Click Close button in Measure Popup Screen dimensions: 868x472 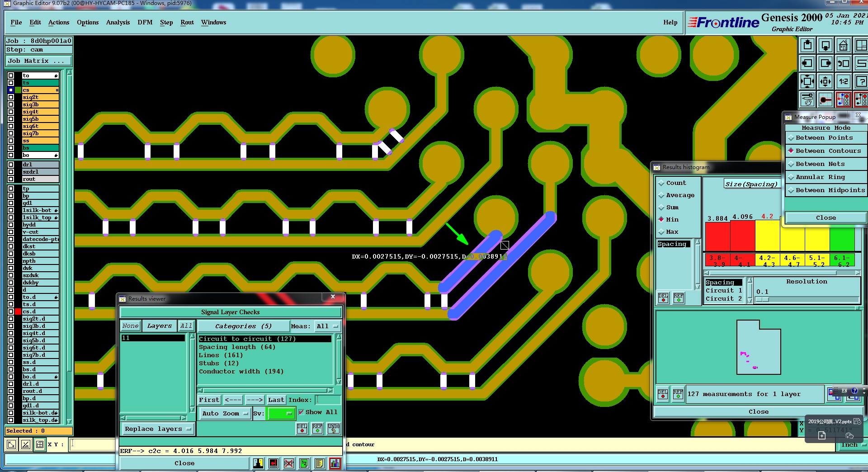[x=826, y=218]
